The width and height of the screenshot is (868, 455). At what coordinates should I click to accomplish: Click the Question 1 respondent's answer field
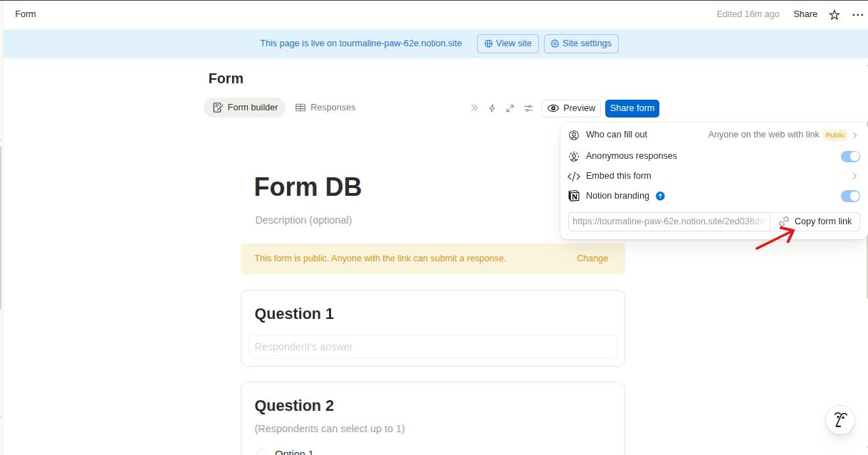tap(432, 347)
